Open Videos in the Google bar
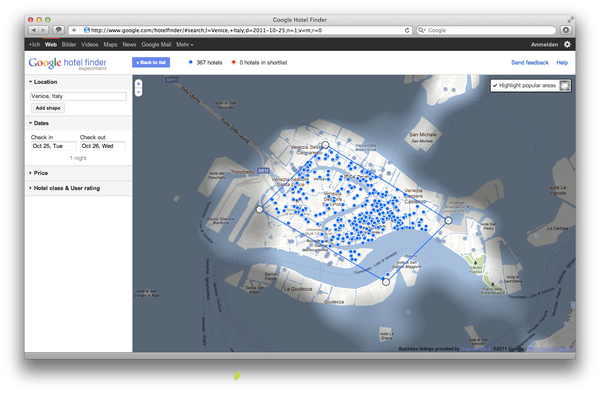 [x=90, y=44]
